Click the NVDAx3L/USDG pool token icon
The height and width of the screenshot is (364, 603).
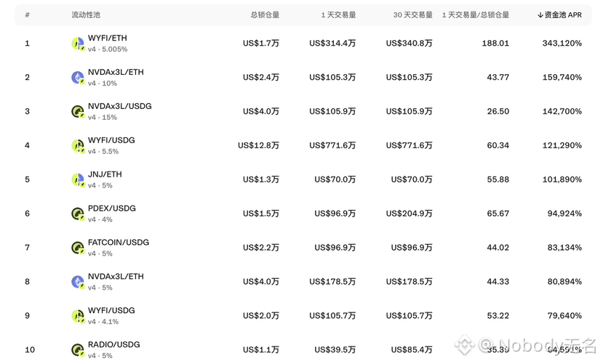coord(78,112)
